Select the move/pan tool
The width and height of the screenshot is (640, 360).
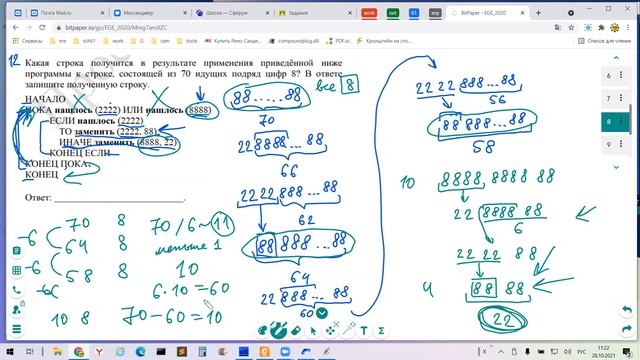tap(330, 331)
